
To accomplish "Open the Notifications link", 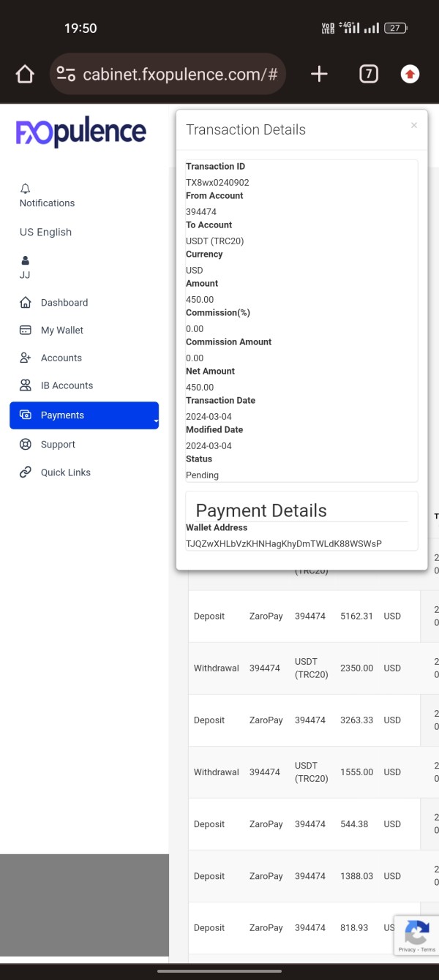I will click(47, 203).
